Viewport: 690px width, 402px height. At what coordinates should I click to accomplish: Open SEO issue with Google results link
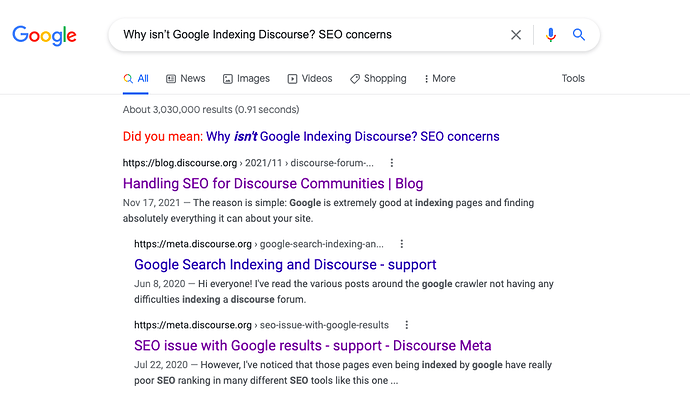pyautogui.click(x=312, y=345)
